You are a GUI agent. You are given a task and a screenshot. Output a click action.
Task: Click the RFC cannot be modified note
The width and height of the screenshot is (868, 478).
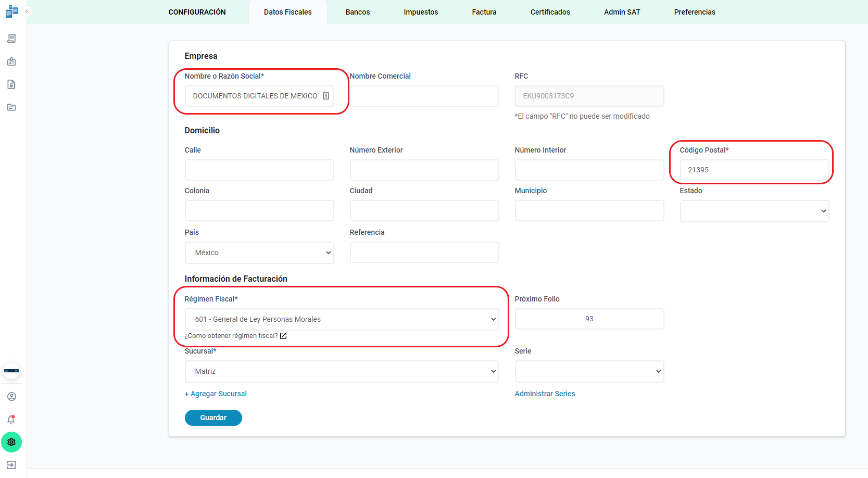point(582,116)
